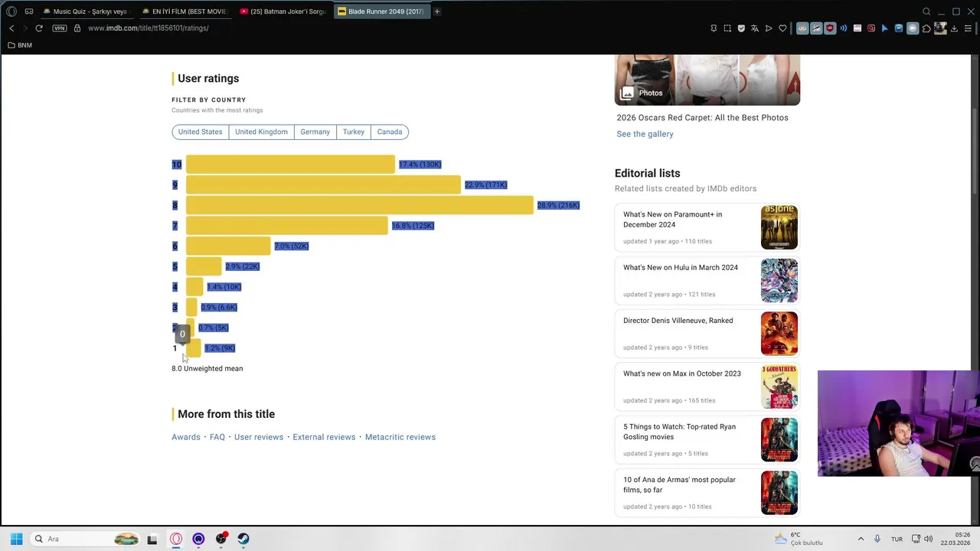Open the Opera menu logo button
This screenshot has width=980, height=551.
[x=11, y=11]
